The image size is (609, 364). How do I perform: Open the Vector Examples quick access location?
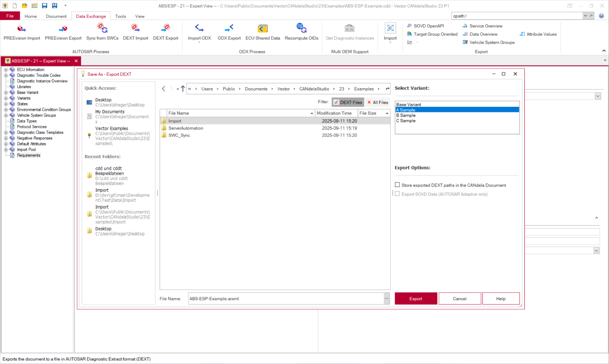click(118, 136)
